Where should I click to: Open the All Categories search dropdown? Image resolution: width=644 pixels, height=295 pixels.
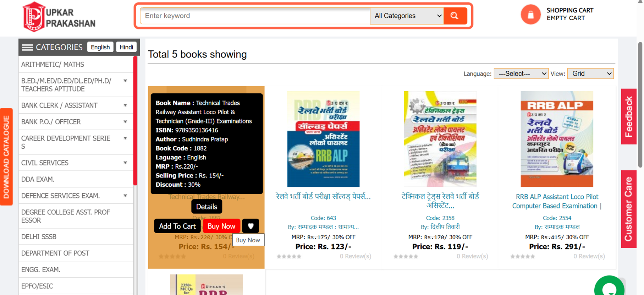coord(407,16)
